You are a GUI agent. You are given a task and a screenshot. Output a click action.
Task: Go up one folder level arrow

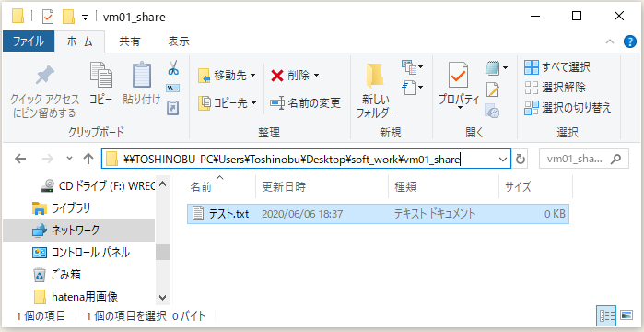coord(88,159)
